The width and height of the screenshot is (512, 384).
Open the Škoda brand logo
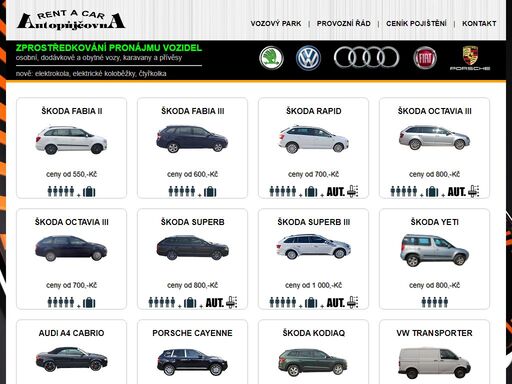(x=271, y=58)
